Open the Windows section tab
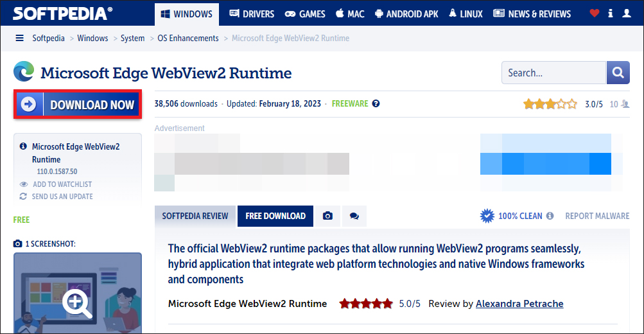This screenshot has width=644, height=334. 187,14
